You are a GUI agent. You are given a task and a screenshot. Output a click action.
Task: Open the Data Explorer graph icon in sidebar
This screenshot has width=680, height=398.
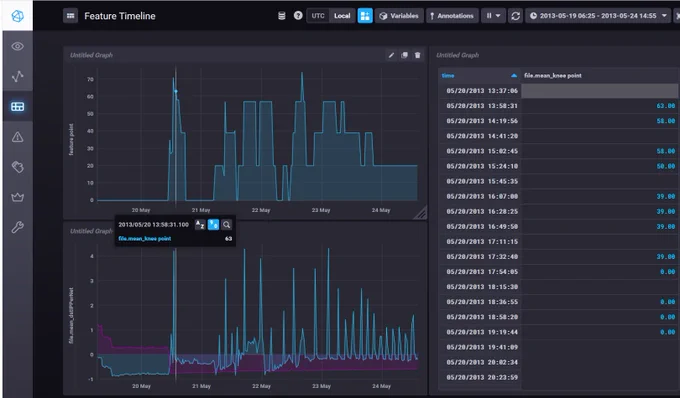point(17,76)
